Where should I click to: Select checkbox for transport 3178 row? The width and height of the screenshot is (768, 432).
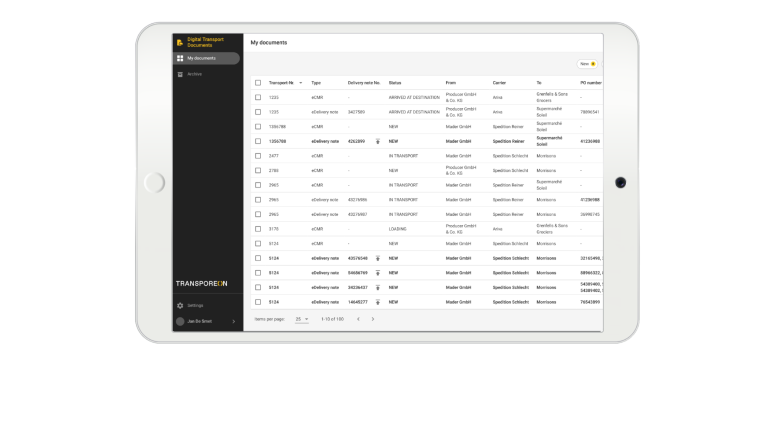257,229
